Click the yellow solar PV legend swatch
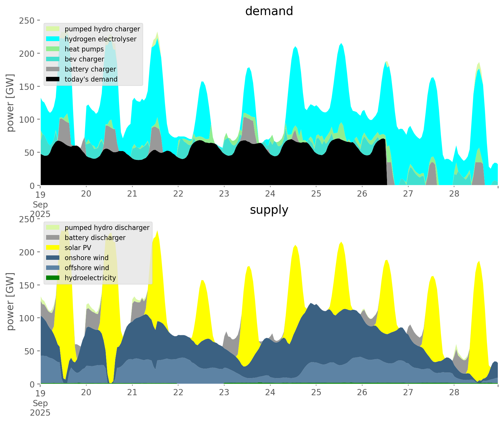Screen dimensions: 504x423 [x=53, y=248]
